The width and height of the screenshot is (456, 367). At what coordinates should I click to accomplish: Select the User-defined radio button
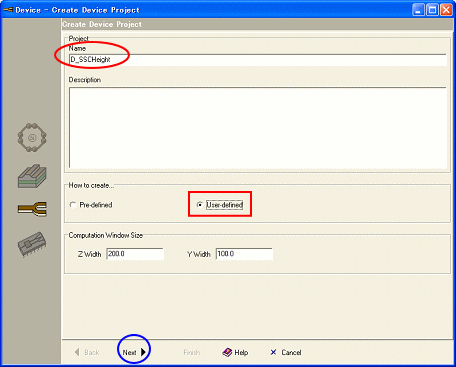(x=200, y=205)
